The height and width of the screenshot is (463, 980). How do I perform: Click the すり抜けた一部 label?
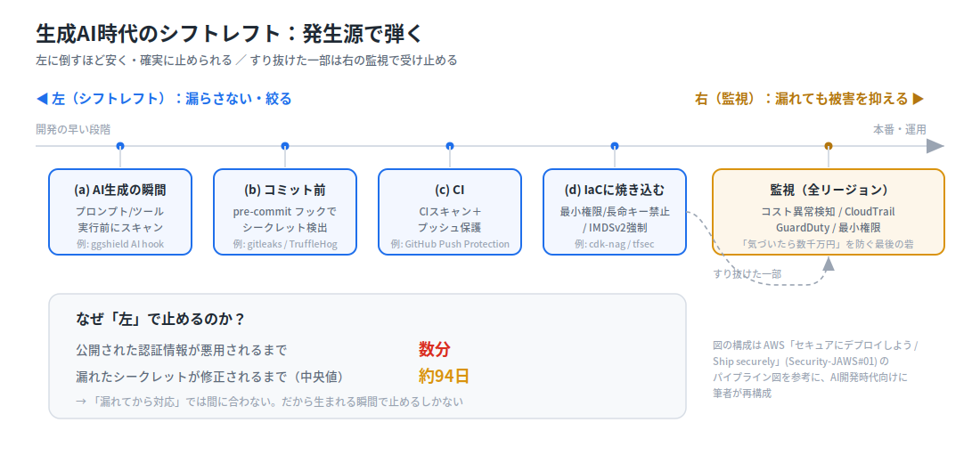tap(747, 273)
